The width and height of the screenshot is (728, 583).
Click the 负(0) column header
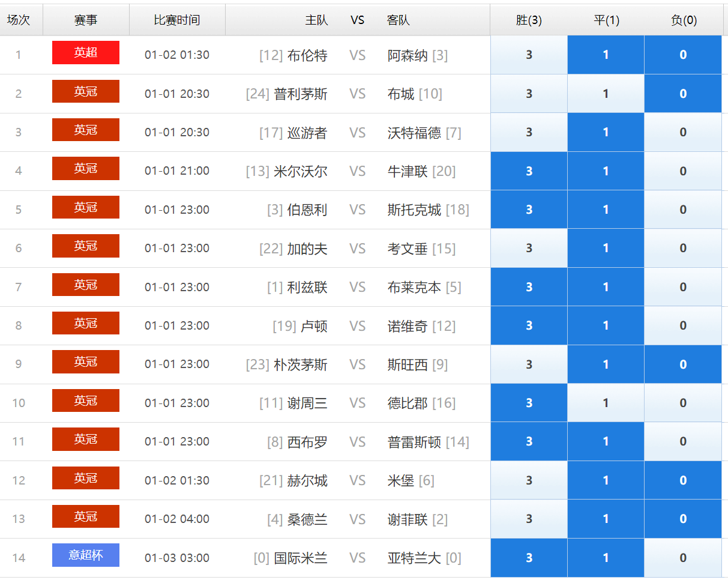pyautogui.click(x=684, y=20)
